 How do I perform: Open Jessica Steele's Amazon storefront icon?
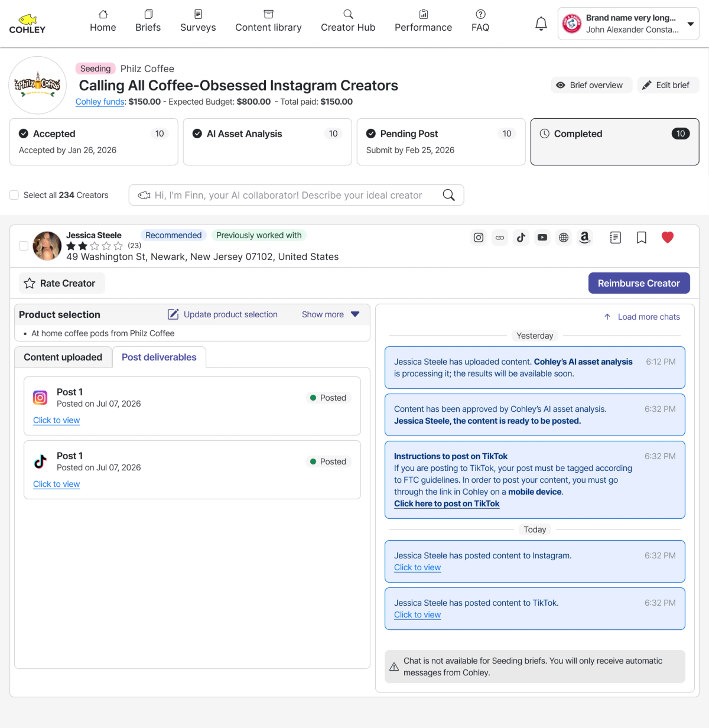(x=585, y=238)
